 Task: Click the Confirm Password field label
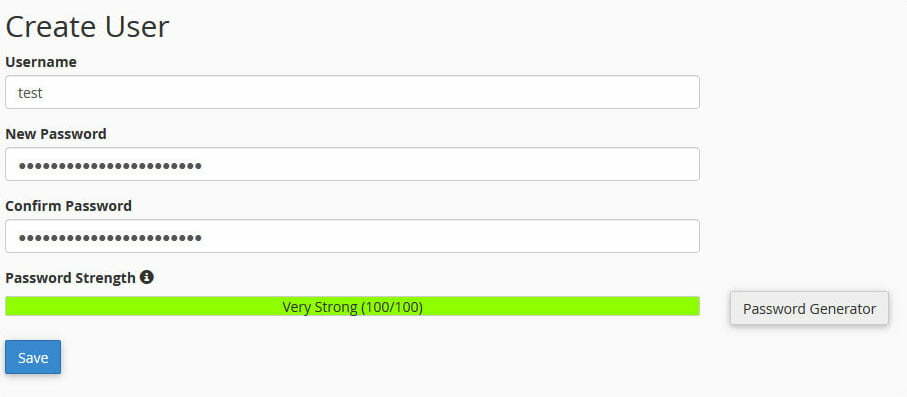pos(68,205)
